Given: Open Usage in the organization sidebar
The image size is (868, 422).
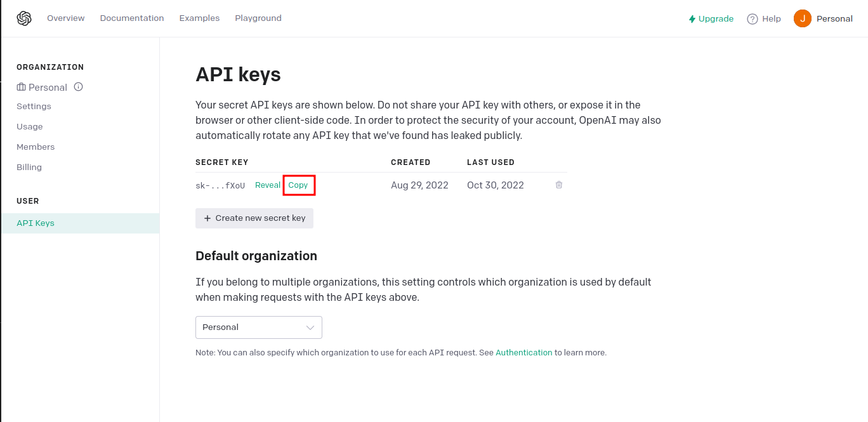Looking at the screenshot, I should click(30, 127).
